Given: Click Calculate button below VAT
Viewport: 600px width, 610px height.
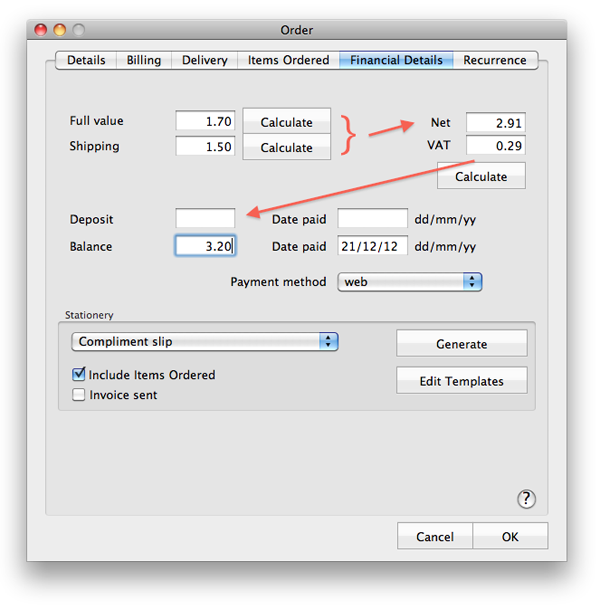Looking at the screenshot, I should tap(481, 176).
